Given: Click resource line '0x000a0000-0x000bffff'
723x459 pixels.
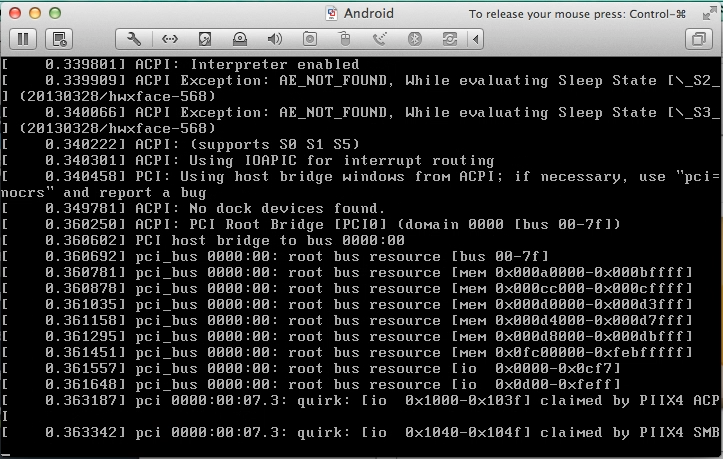Looking at the screenshot, I should [x=347, y=273].
